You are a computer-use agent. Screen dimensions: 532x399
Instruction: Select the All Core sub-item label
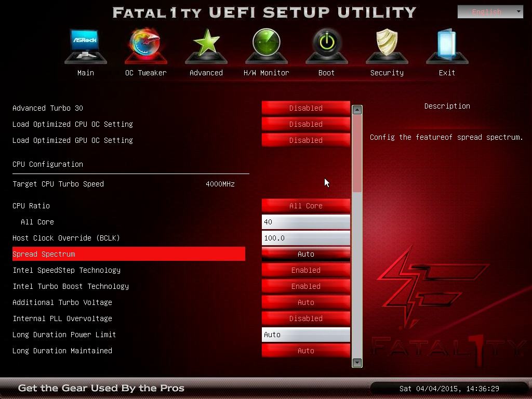coord(37,222)
